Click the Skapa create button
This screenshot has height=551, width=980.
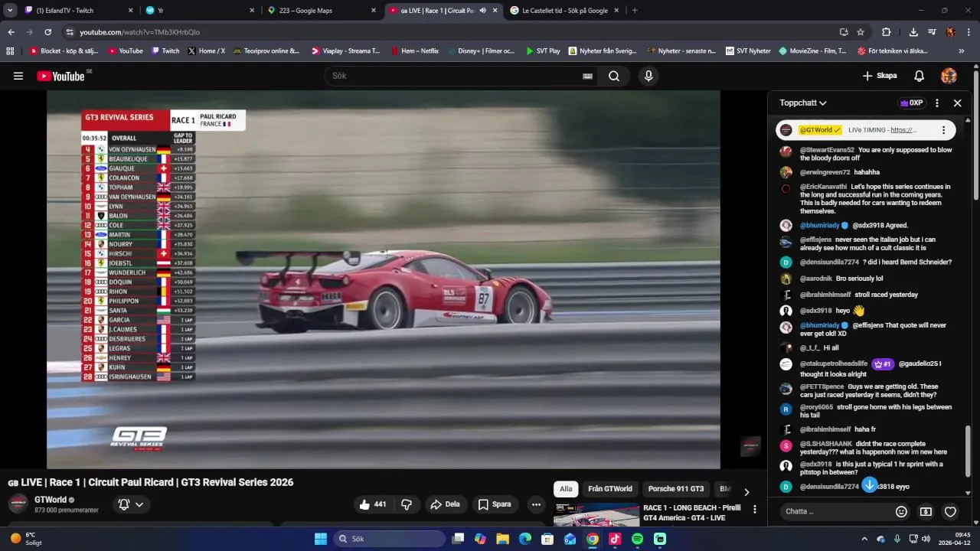(879, 76)
